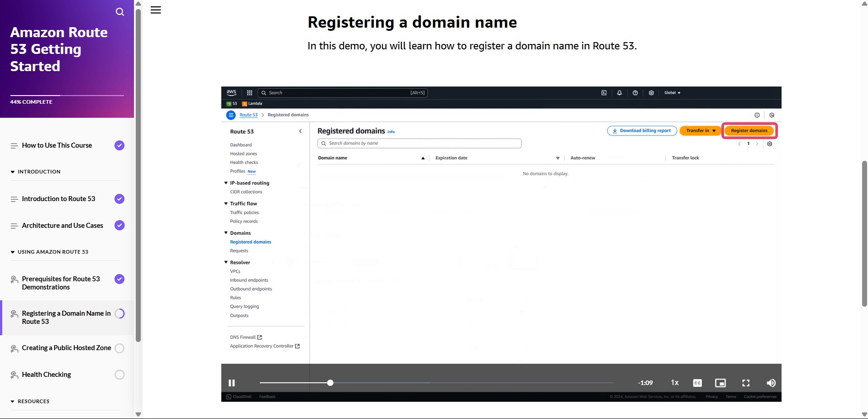Pause the demo video
This screenshot has height=419, width=868.
232,383
